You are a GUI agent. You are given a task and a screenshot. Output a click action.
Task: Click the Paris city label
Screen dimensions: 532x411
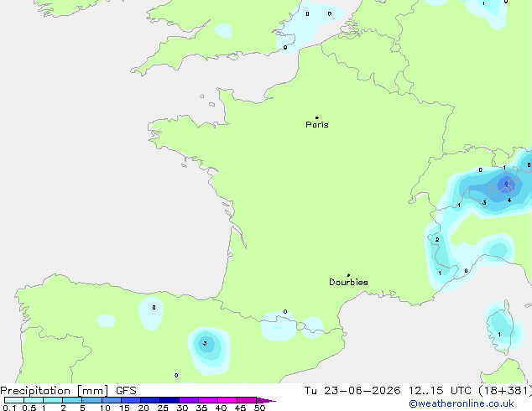[317, 125]
